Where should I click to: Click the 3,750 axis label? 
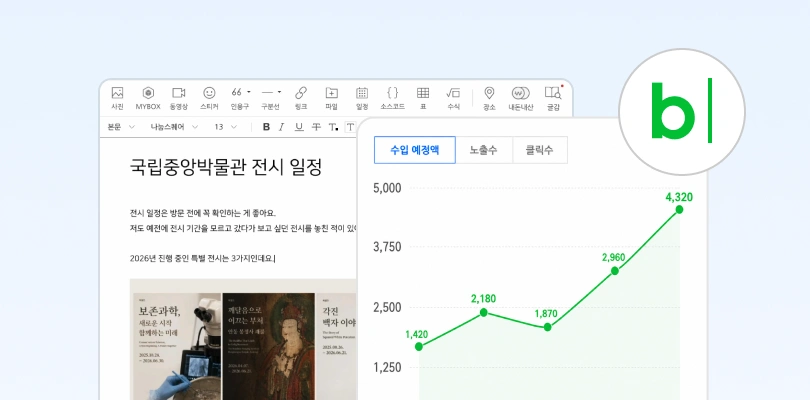click(387, 247)
